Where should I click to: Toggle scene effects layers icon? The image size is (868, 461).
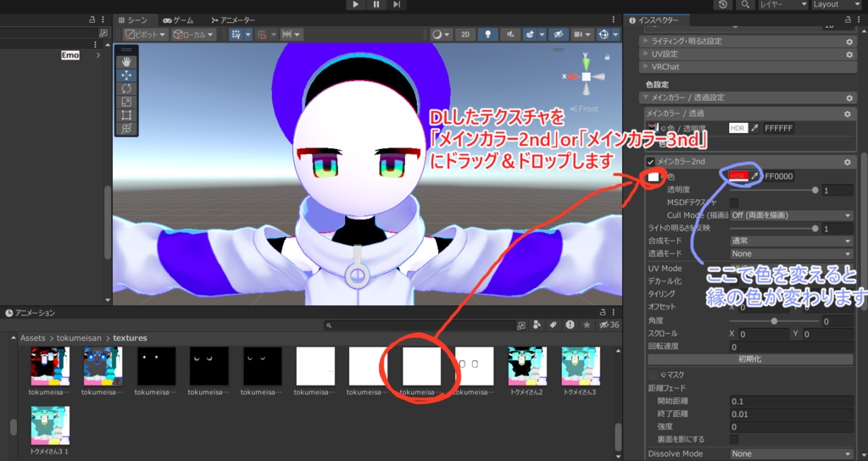[530, 34]
